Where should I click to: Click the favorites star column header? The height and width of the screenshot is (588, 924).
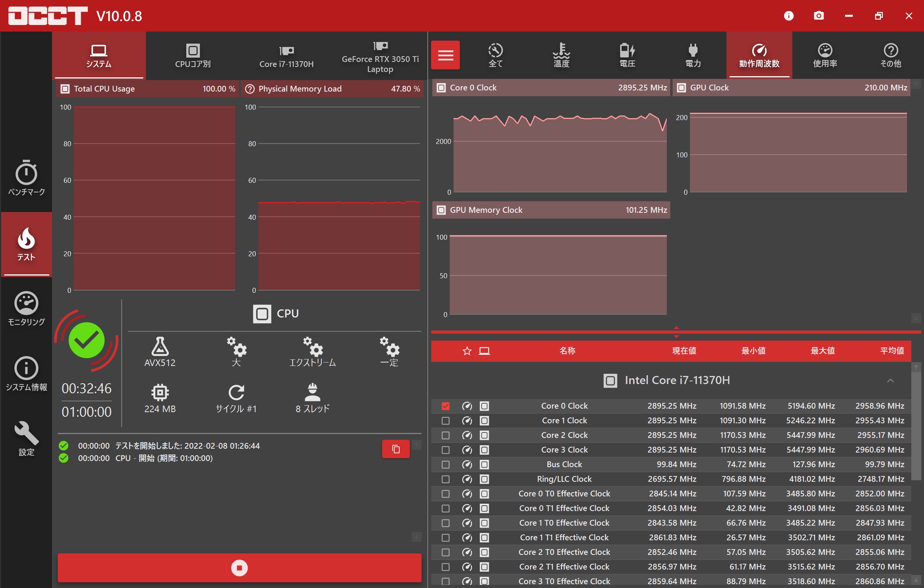[467, 351]
